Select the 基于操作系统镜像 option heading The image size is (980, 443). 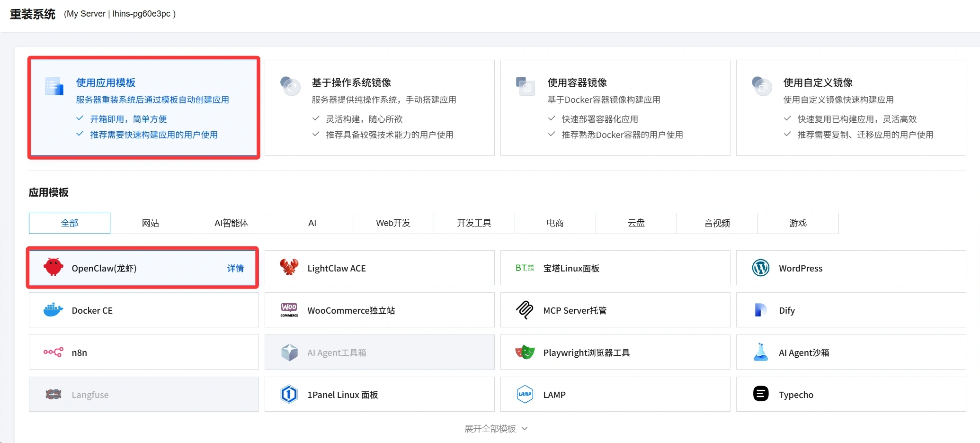pyautogui.click(x=351, y=82)
